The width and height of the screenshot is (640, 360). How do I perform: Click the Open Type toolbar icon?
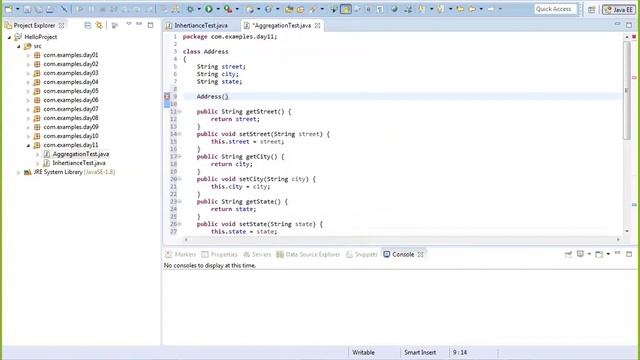(289, 9)
